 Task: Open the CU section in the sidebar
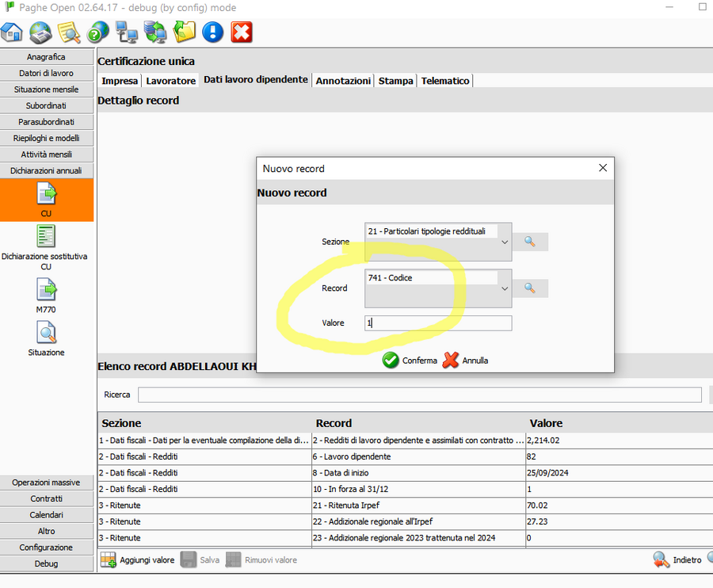click(46, 200)
